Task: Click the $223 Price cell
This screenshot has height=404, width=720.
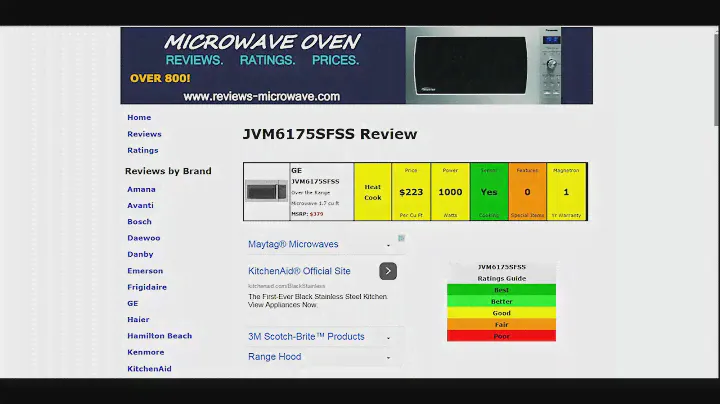Action: tap(411, 191)
